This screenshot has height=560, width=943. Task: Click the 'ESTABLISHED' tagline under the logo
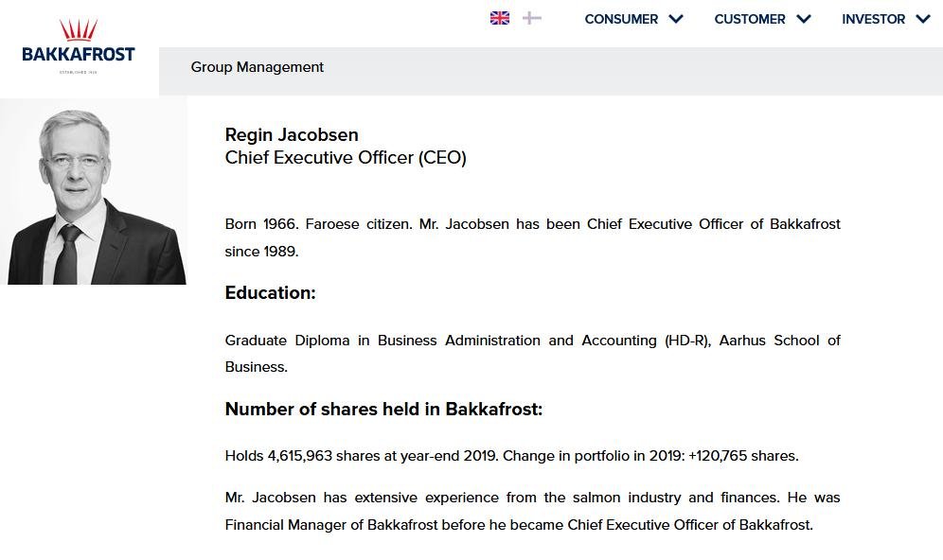coord(79,72)
